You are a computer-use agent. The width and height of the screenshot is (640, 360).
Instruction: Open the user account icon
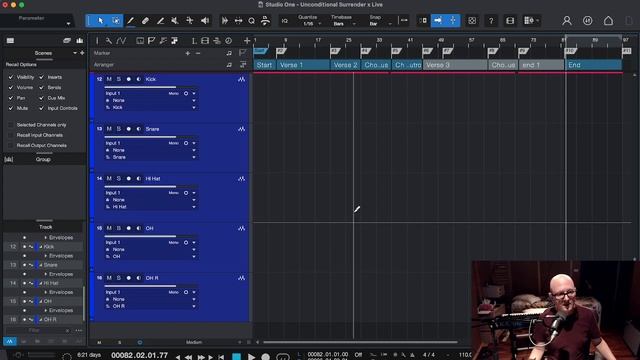(567, 21)
